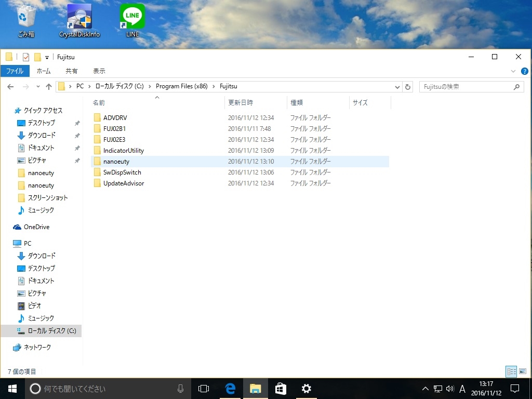Screen dimensions: 532x399
Task: Switch to the ホーム ribbon tab
Action: [44, 71]
